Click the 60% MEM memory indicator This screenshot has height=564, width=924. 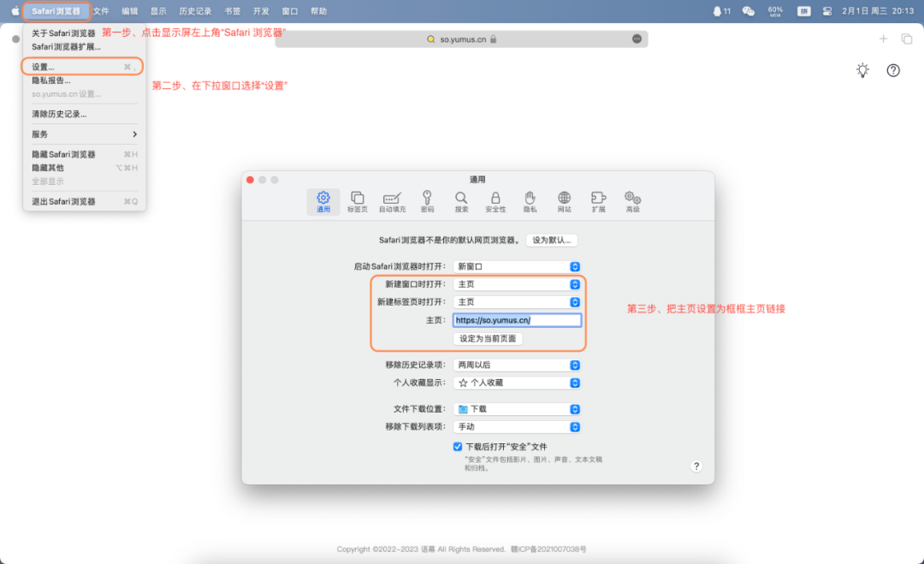coord(775,11)
